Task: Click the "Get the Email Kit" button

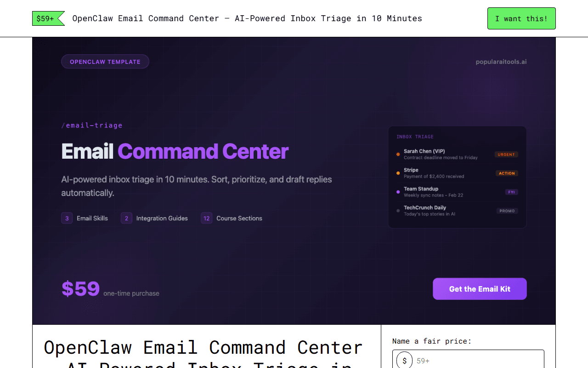Action: pyautogui.click(x=480, y=288)
